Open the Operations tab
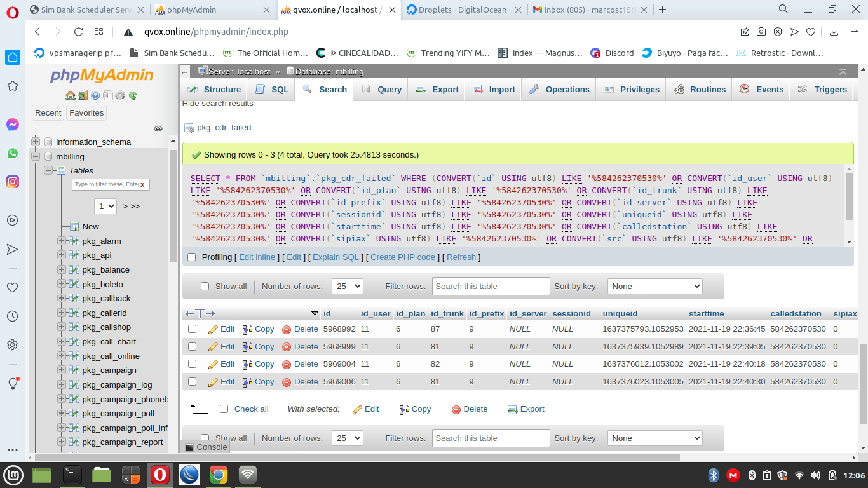The image size is (868, 488). tap(559, 90)
